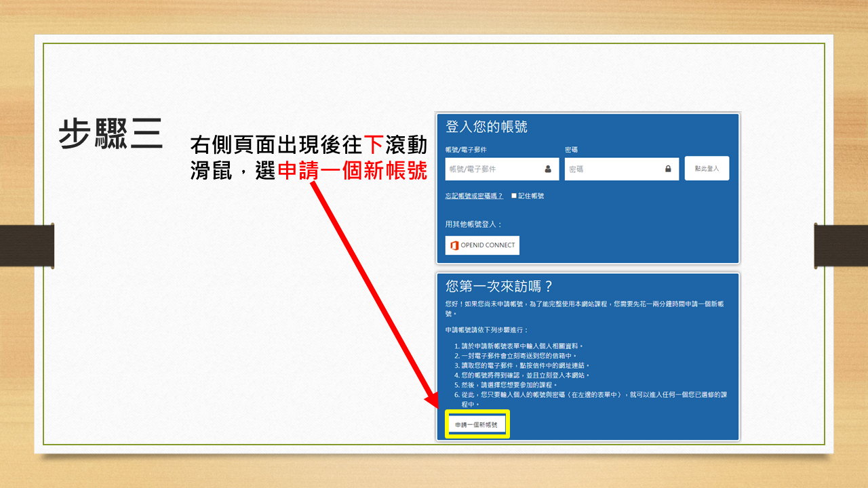Click list step 您的帳號將得到確認，並且立刻登入本網站
Image resolution: width=868 pixels, height=488 pixels.
click(526, 375)
